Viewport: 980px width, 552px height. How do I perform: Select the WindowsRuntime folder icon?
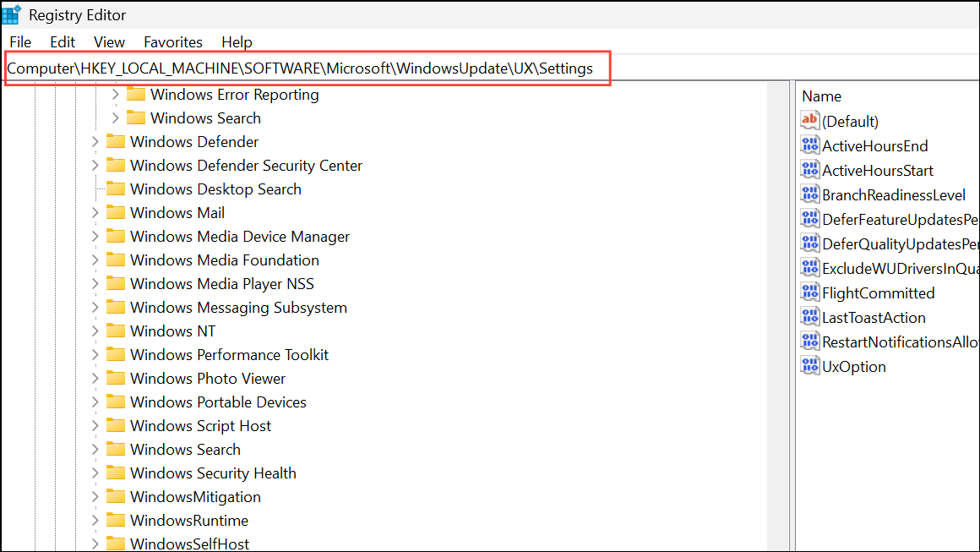116,520
